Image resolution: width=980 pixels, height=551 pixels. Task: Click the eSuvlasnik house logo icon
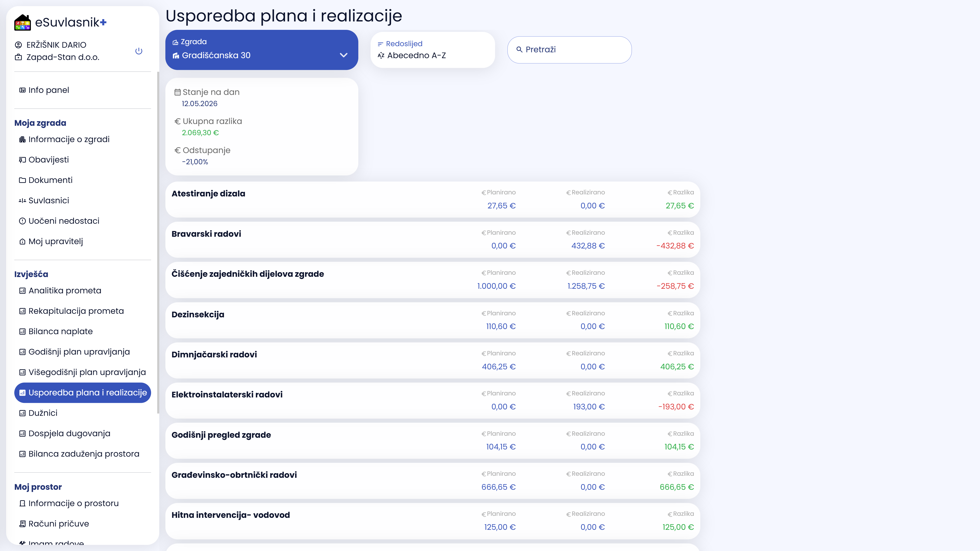pos(22,22)
